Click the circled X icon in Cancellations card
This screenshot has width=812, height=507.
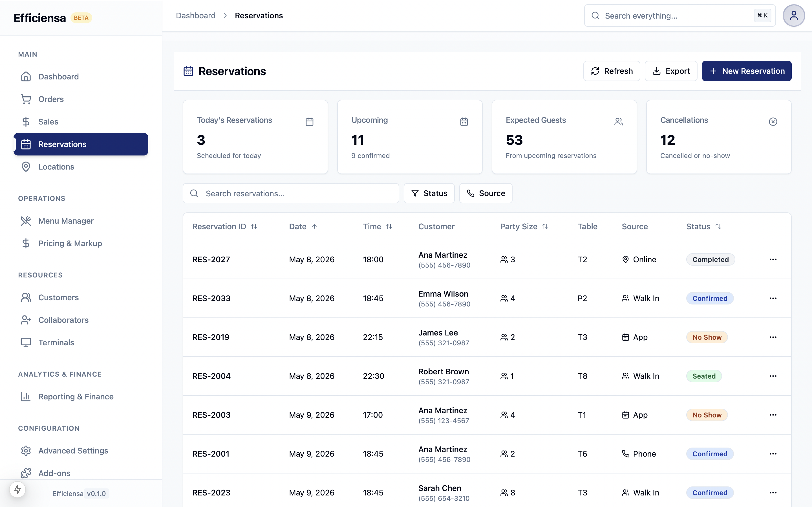coord(773,121)
